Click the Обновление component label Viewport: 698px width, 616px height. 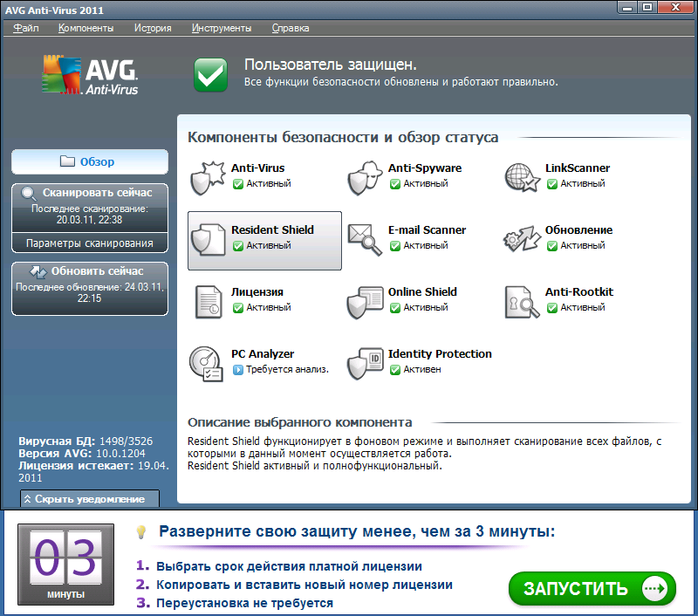point(578,230)
